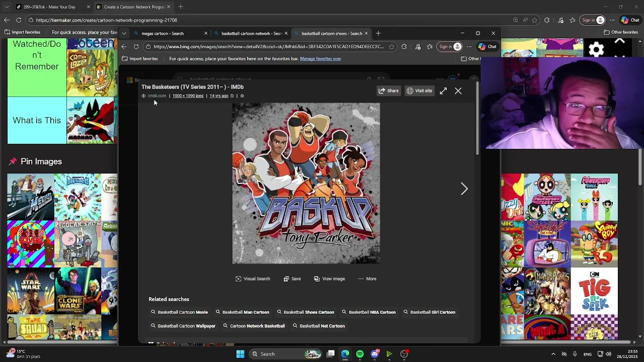Save the Basketeers image
This screenshot has width=644, height=362.
point(292,279)
